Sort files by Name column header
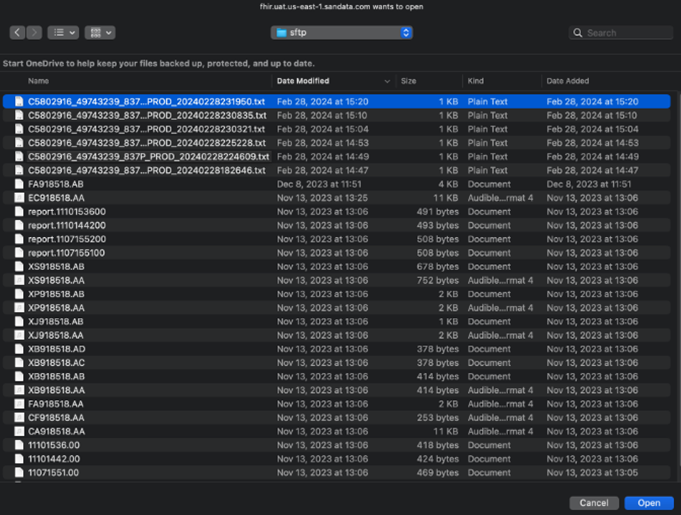 [x=38, y=81]
